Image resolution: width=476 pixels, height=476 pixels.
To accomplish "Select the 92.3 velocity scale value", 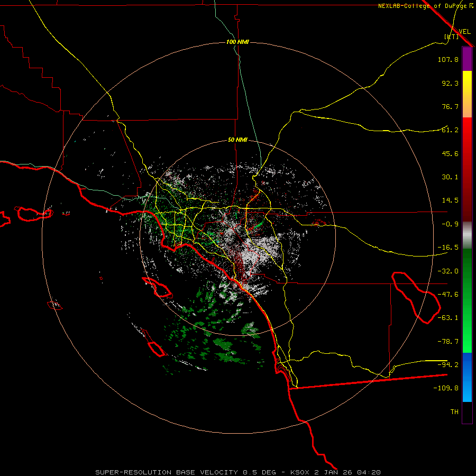I will point(450,83).
